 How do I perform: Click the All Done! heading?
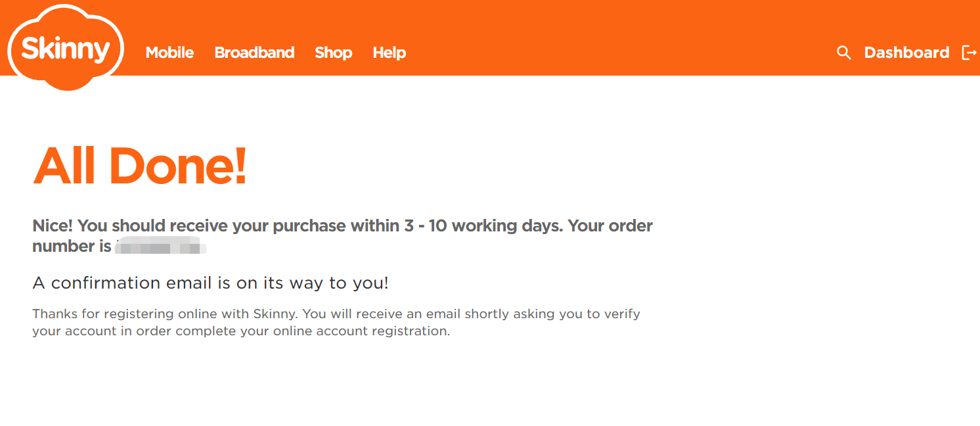pyautogui.click(x=140, y=165)
